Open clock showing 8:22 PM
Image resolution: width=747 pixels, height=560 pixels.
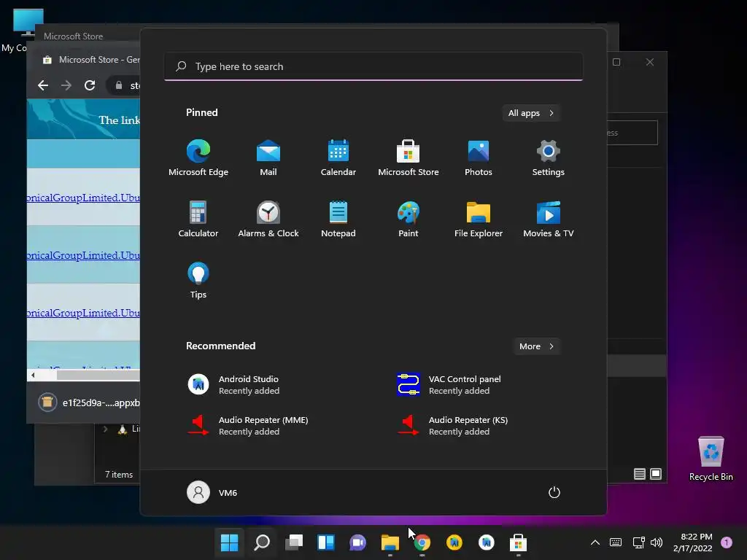(693, 542)
